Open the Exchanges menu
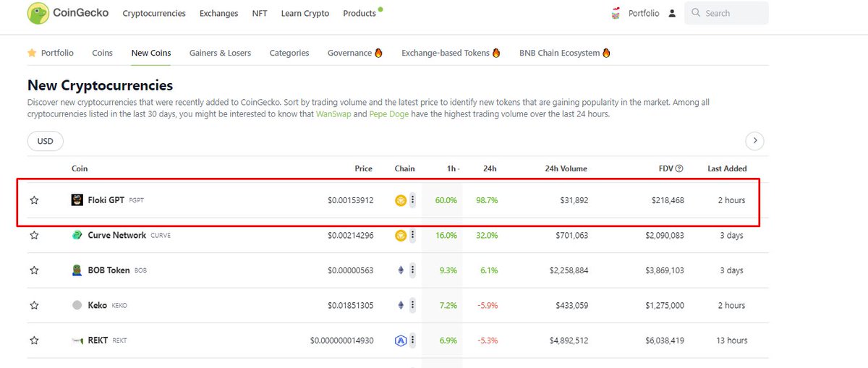 (x=218, y=13)
